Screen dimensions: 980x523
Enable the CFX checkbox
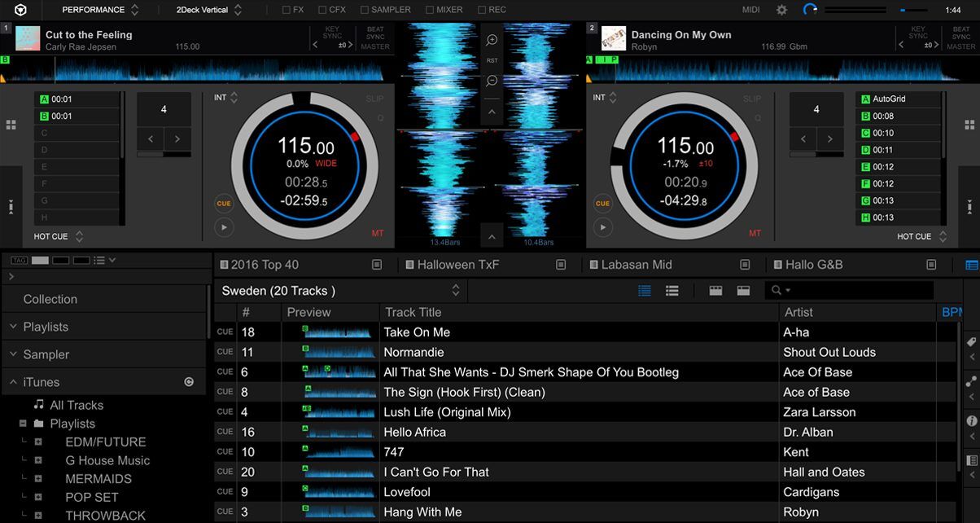point(322,11)
